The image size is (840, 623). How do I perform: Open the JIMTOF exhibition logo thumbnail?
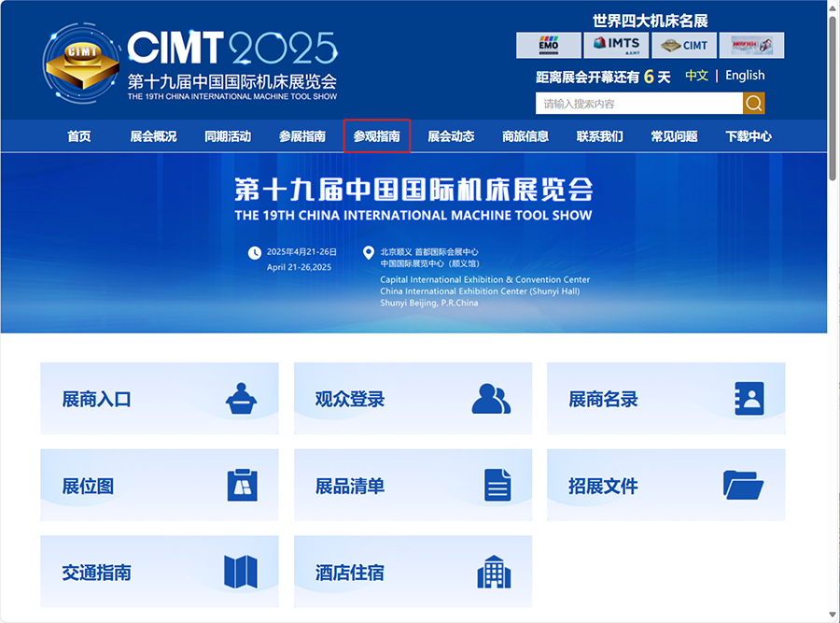751,45
